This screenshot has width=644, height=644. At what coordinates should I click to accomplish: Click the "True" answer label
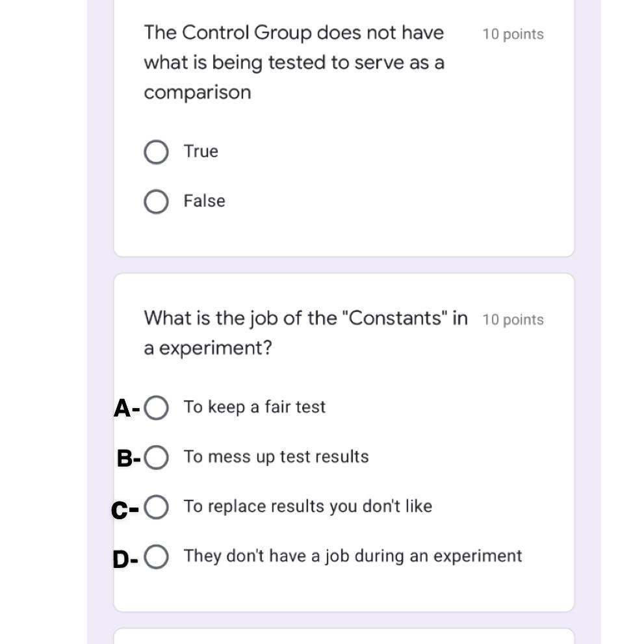201,151
